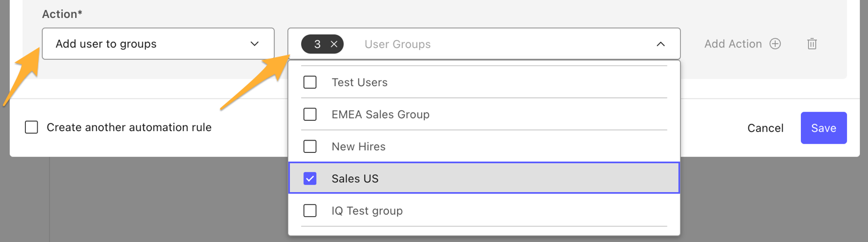Uncheck the Sales US checkbox
Viewport: 868px width, 242px height.
pyautogui.click(x=310, y=179)
